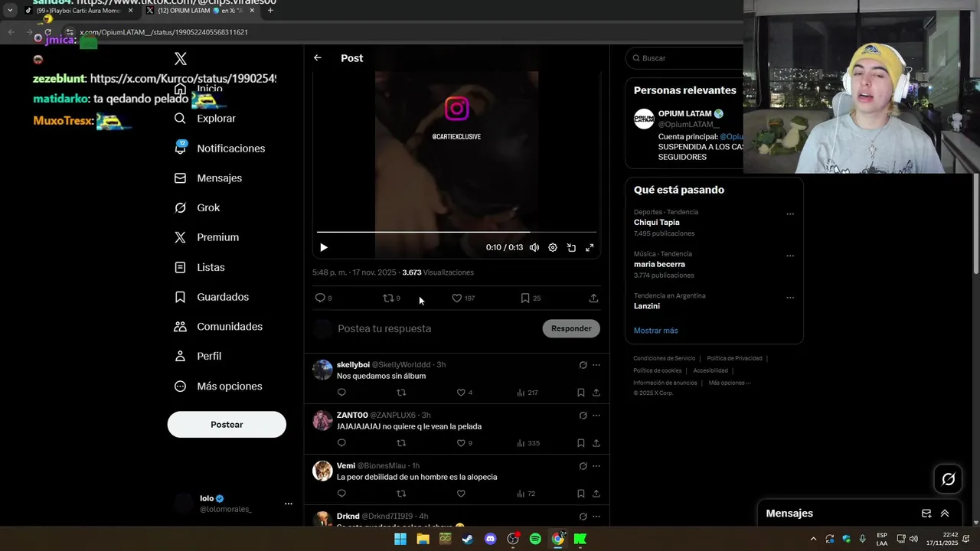This screenshot has height=551, width=980.
Task: Open options for maria becerra trend
Action: tap(790, 256)
